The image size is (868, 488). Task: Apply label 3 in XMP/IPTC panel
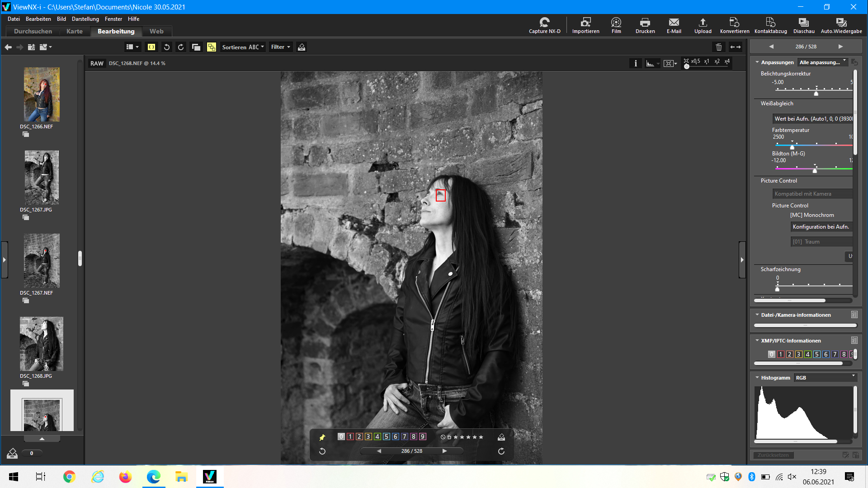click(x=799, y=354)
